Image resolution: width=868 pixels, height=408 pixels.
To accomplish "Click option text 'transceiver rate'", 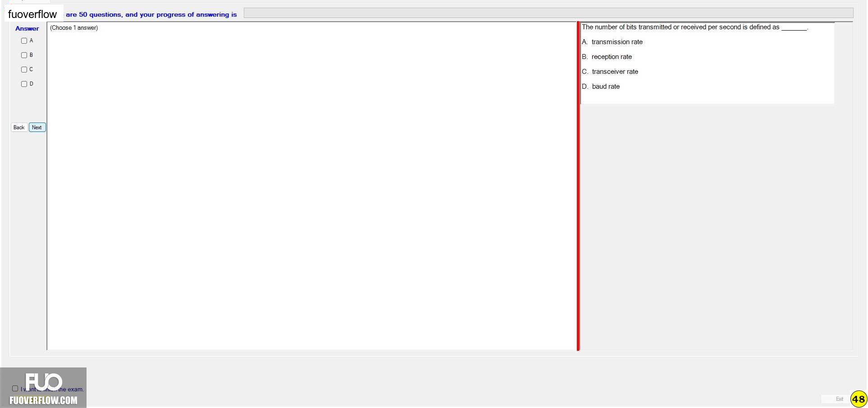I will click(615, 72).
